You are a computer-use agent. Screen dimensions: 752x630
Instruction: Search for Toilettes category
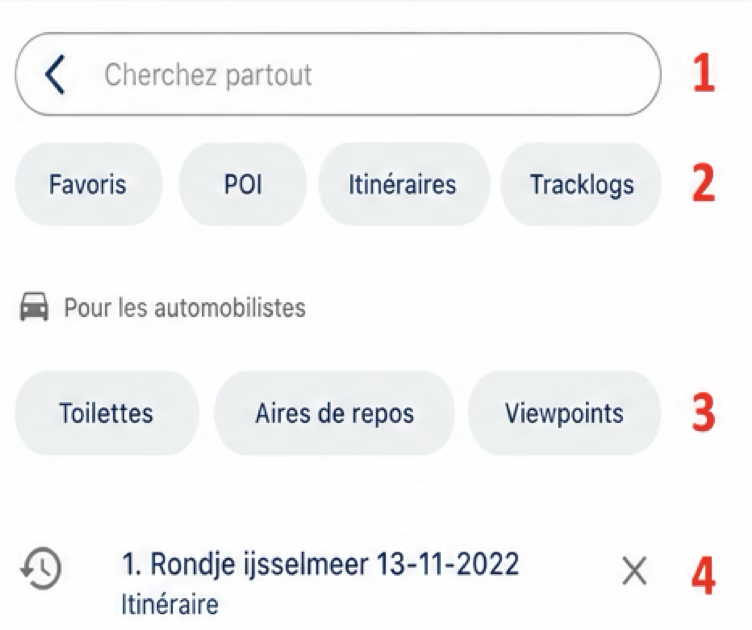coord(106,413)
